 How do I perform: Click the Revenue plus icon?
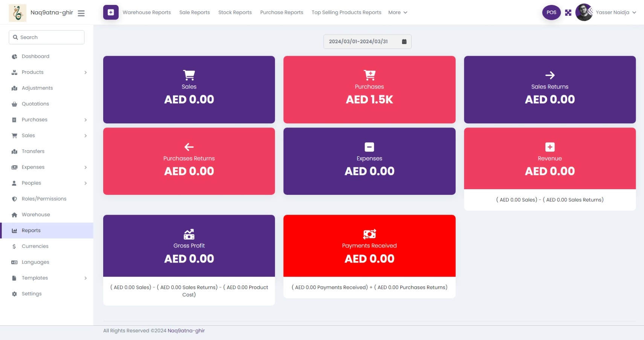click(x=550, y=147)
